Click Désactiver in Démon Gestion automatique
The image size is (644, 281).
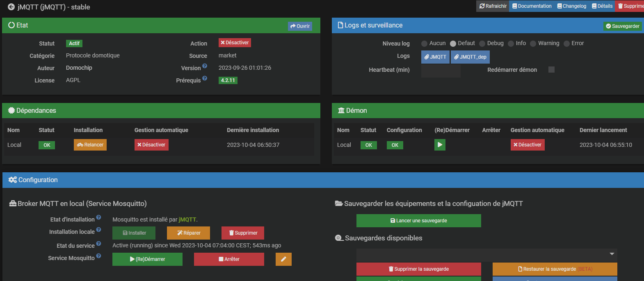(528, 145)
